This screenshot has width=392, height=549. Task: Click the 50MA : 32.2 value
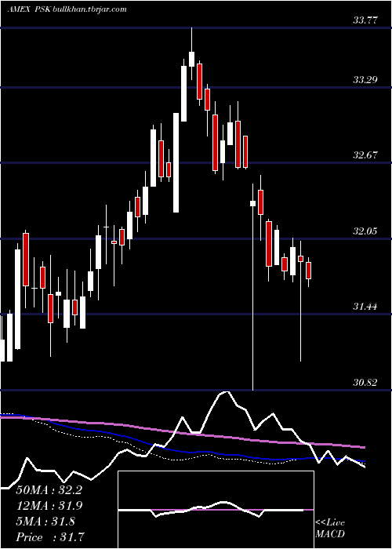pyautogui.click(x=49, y=490)
